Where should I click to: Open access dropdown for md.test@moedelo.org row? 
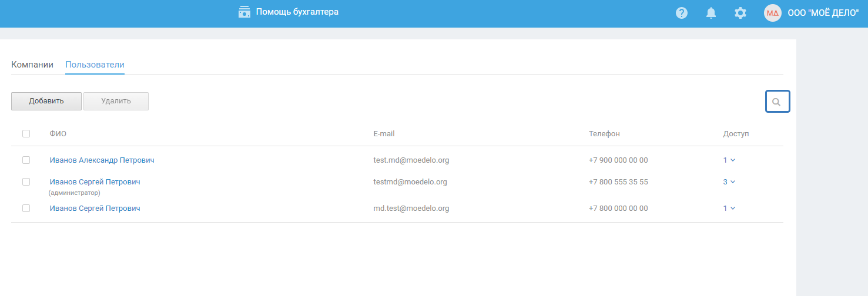(x=729, y=208)
